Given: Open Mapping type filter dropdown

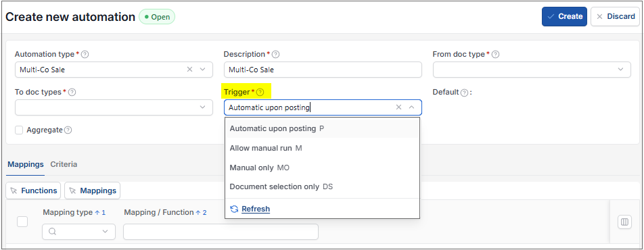Looking at the screenshot, I should pyautogui.click(x=105, y=232).
